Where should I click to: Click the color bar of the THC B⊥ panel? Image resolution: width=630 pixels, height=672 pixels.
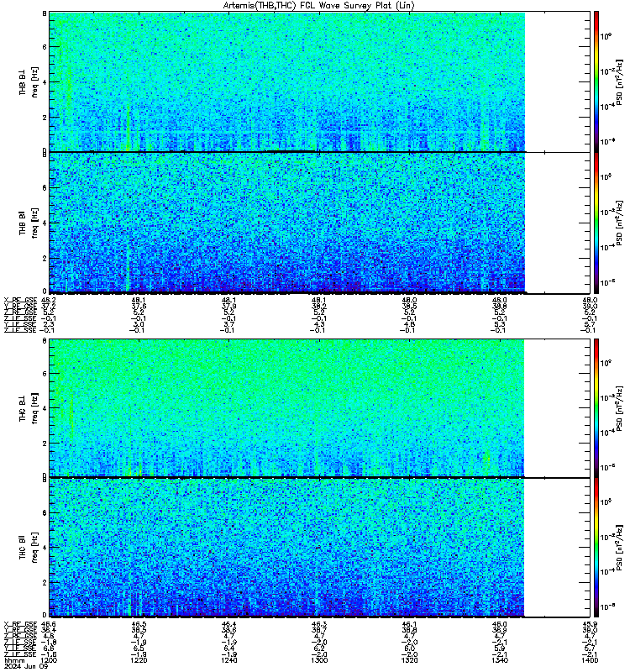pos(596,408)
